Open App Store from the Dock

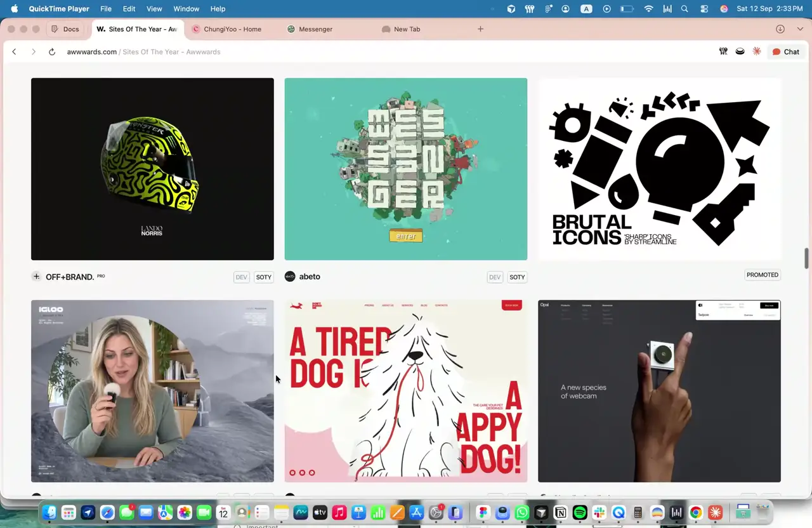click(416, 512)
